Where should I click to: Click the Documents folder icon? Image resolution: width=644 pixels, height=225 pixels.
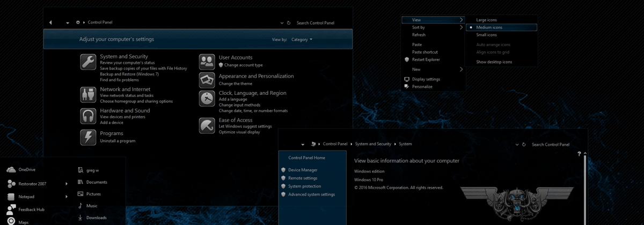[80, 182]
